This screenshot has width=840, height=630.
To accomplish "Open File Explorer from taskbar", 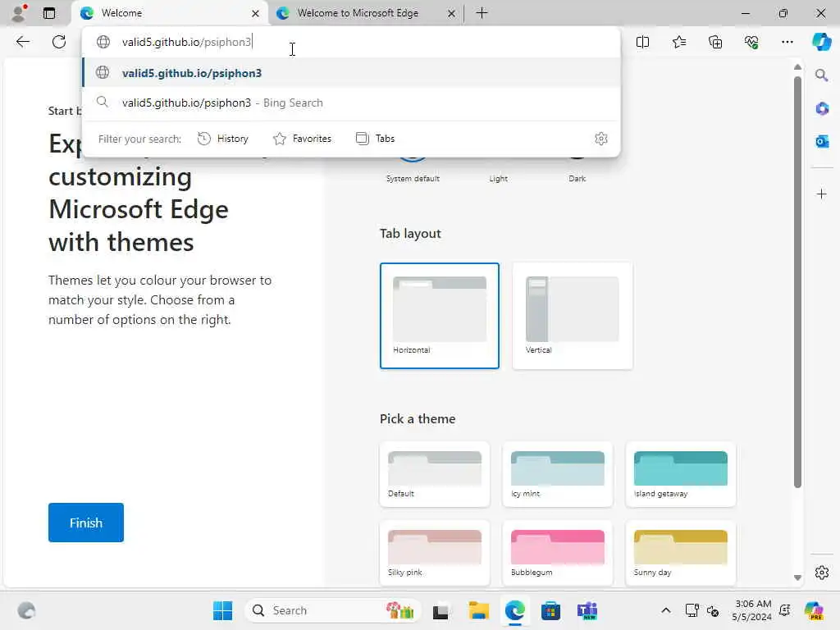I will click(478, 610).
